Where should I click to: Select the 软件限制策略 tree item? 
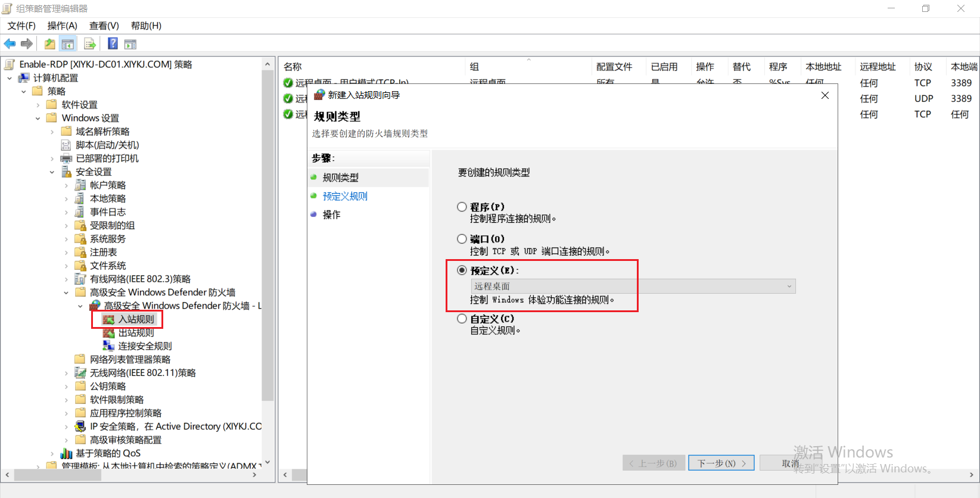click(117, 400)
